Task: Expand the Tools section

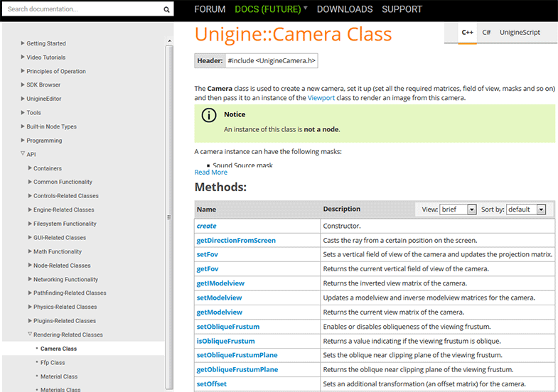Action: (x=23, y=112)
